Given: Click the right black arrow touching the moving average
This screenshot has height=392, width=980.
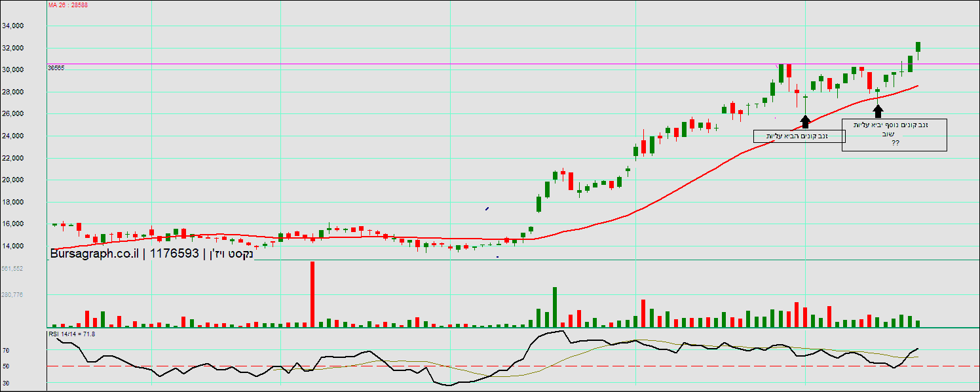Looking at the screenshot, I should click(x=878, y=111).
